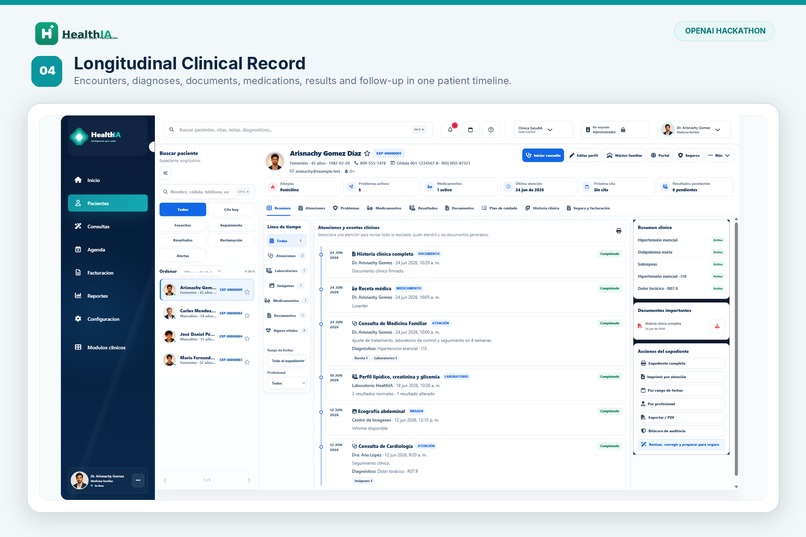The height and width of the screenshot is (537, 806).
Task: Open Reportes from the sidebar
Action: pyautogui.click(x=107, y=295)
